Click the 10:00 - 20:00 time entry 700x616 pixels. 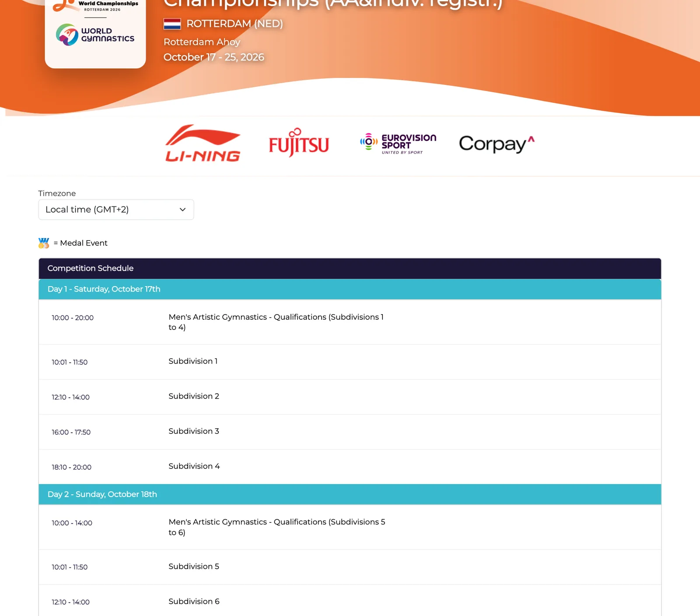73,318
